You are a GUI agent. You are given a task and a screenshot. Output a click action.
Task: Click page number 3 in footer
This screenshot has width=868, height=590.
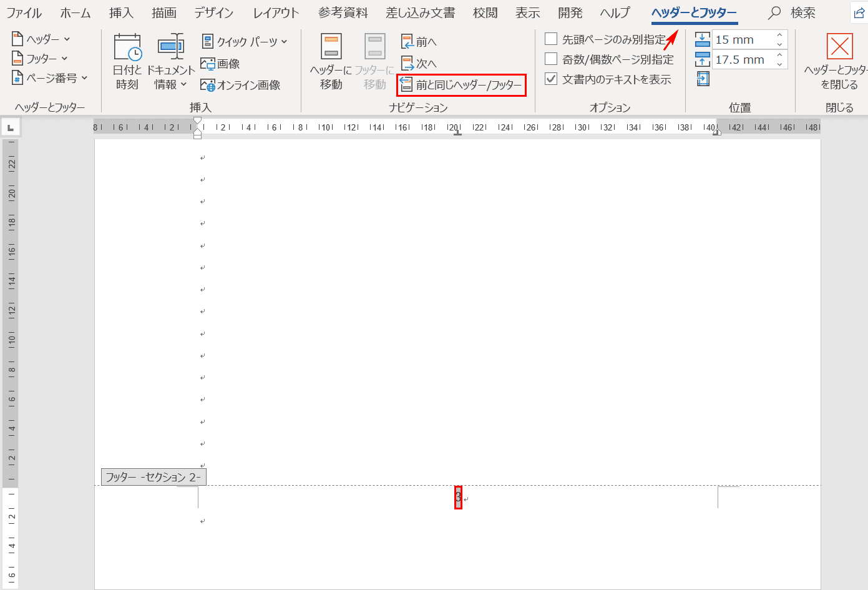458,498
